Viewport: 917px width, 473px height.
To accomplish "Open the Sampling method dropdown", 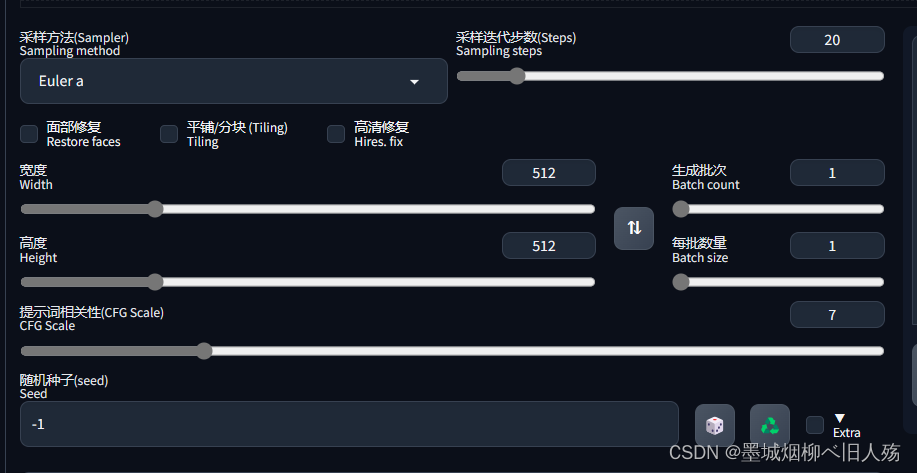I will click(234, 81).
